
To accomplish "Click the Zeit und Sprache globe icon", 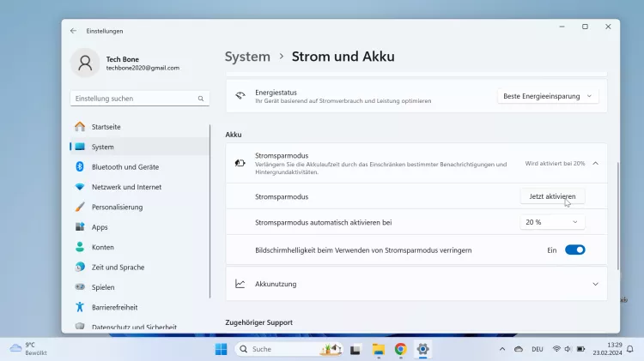I will click(x=80, y=267).
